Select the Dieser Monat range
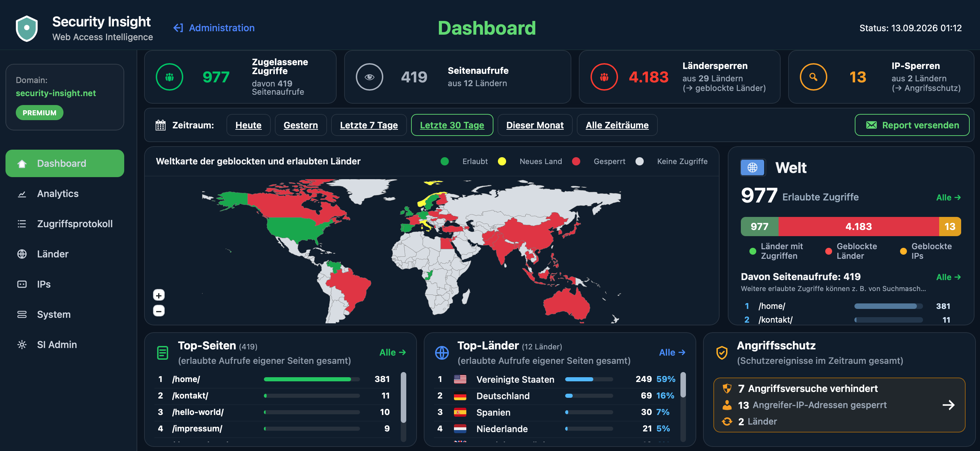980x451 pixels. (535, 125)
